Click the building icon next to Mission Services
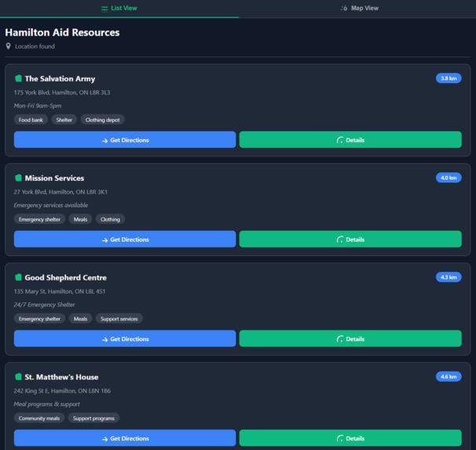 (x=18, y=177)
